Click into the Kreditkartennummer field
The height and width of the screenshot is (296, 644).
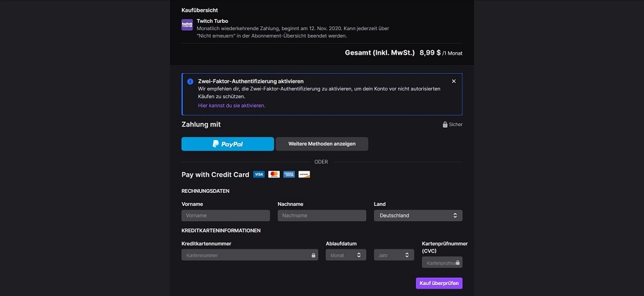click(245, 255)
